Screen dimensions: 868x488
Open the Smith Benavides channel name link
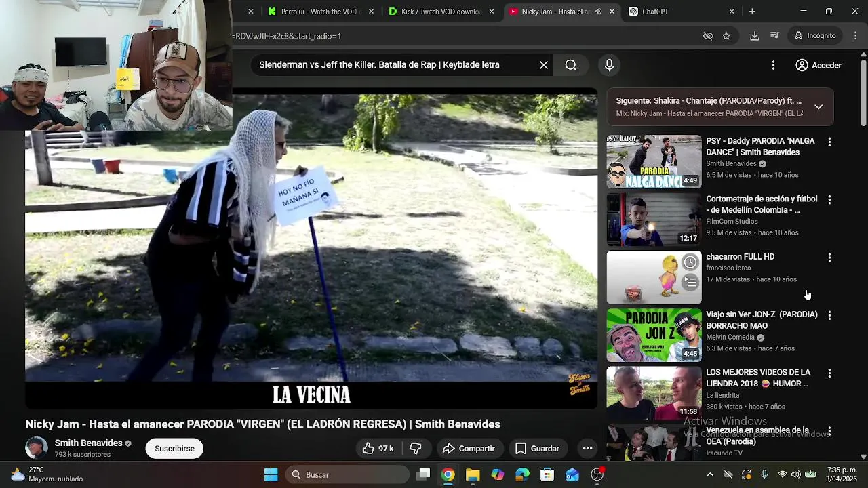click(88, 443)
